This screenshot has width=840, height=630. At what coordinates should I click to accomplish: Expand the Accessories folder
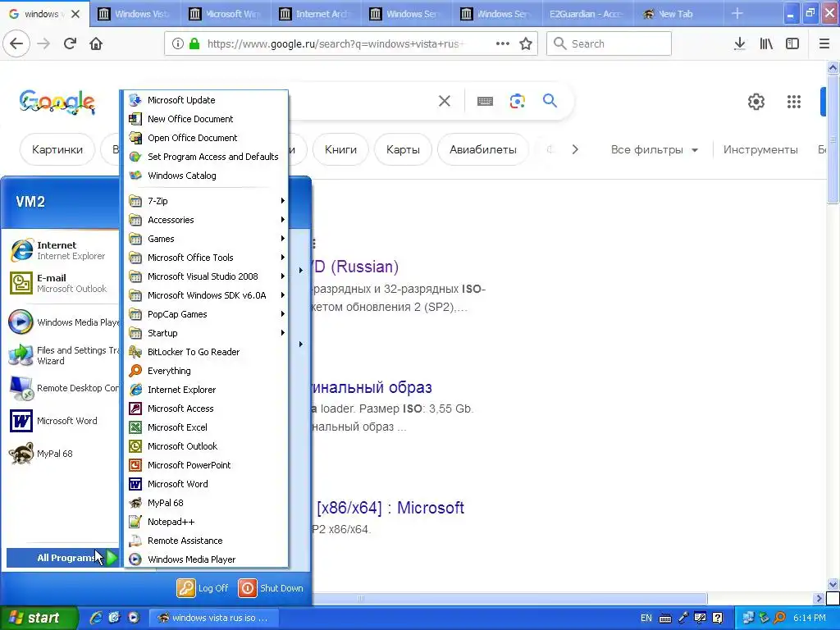(x=206, y=220)
